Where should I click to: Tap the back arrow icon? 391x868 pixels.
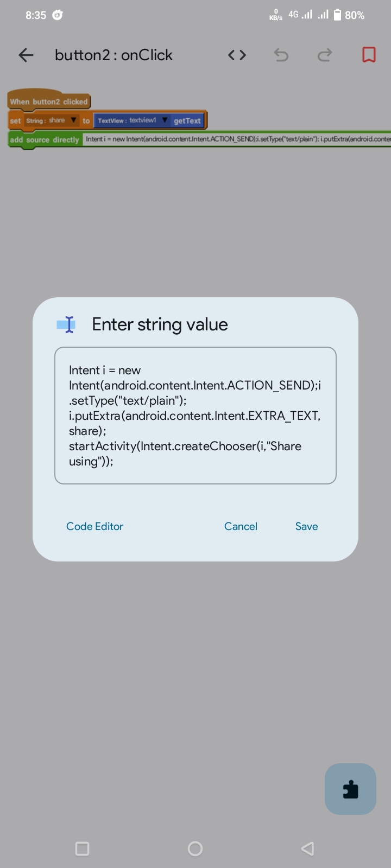26,55
